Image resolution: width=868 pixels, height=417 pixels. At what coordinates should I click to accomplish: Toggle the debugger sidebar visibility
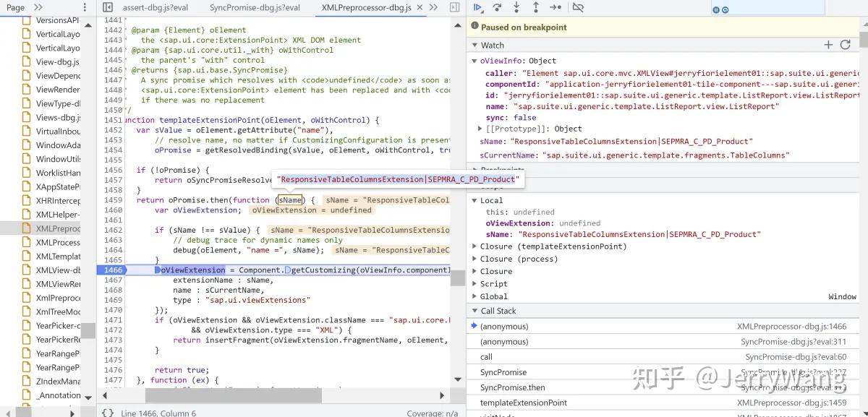tap(456, 7)
